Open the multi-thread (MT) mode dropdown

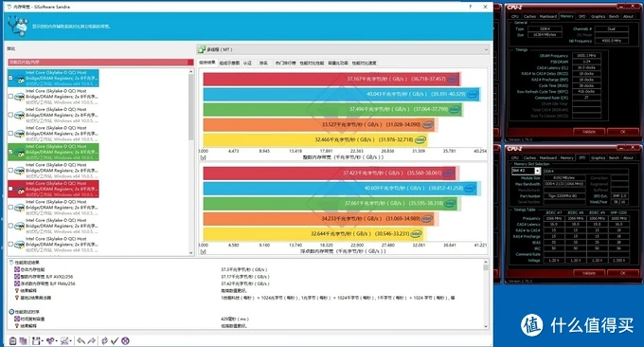[x=343, y=49]
